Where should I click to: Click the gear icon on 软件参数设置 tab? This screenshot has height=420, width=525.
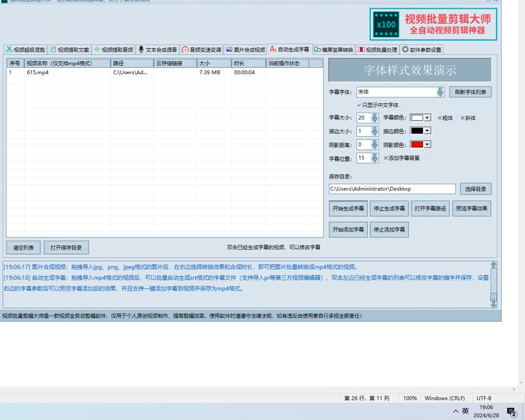pos(405,49)
